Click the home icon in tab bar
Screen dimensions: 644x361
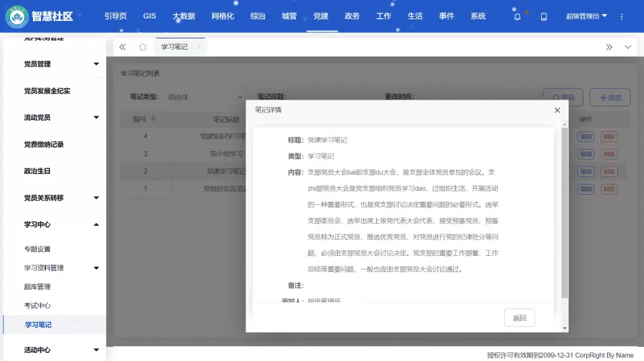pos(143,47)
